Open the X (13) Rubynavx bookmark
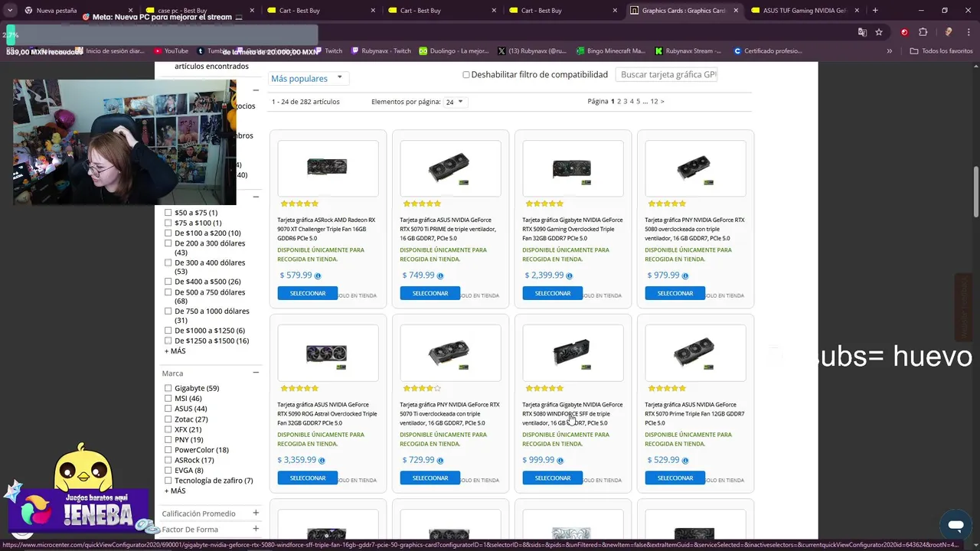The image size is (980, 551). [x=532, y=51]
